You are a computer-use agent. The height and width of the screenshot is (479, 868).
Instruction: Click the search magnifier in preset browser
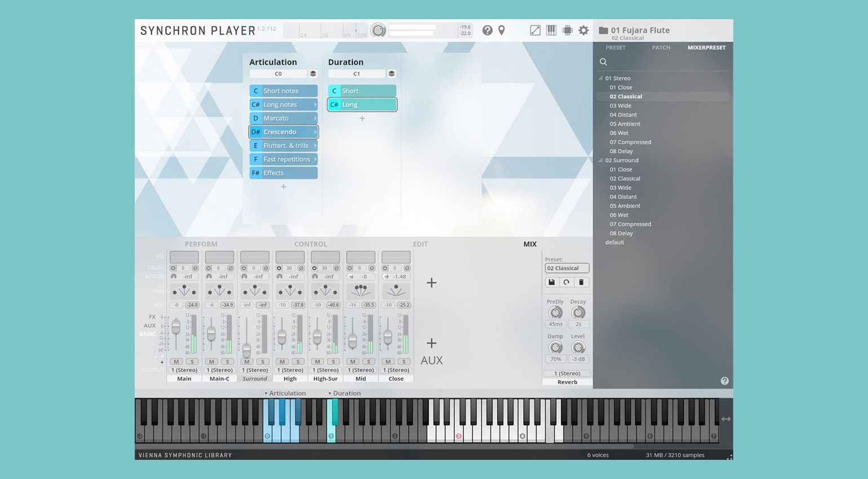tap(603, 62)
